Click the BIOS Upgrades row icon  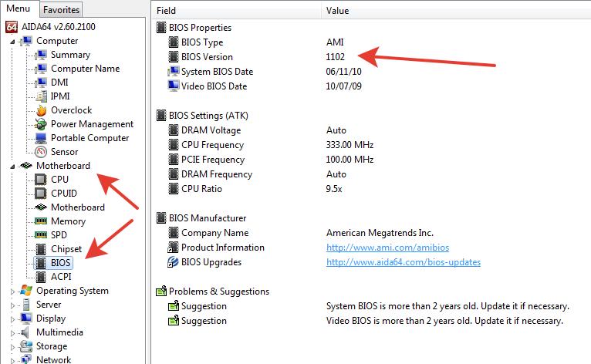pos(173,262)
